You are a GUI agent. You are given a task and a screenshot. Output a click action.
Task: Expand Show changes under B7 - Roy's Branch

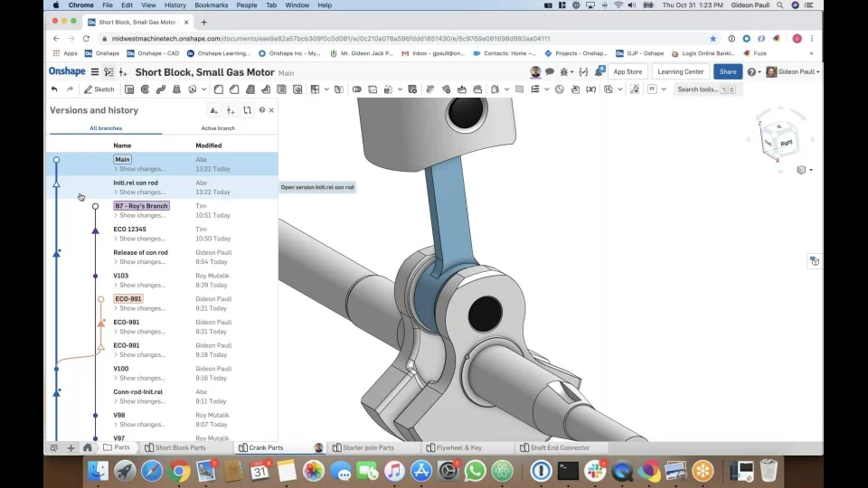pyautogui.click(x=139, y=215)
